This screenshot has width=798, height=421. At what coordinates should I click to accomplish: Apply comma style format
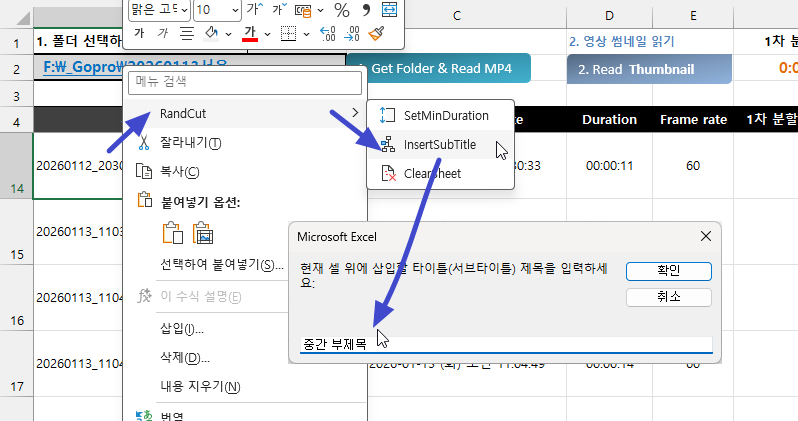[365, 10]
